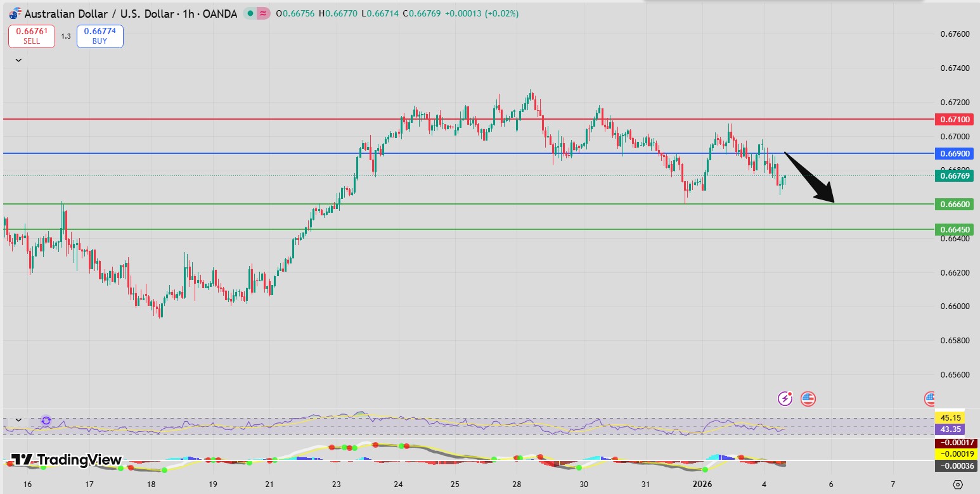Click the green 0.66450 support level label
The height and width of the screenshot is (494, 980).
point(955,229)
